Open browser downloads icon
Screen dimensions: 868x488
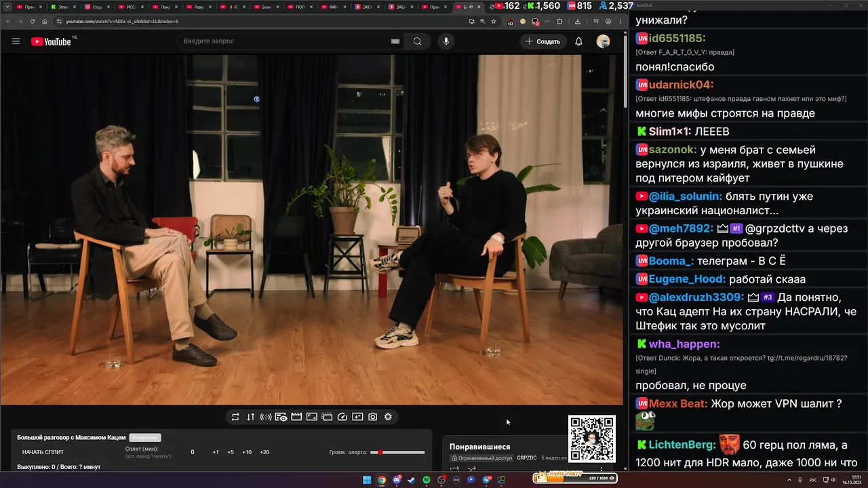[578, 21]
